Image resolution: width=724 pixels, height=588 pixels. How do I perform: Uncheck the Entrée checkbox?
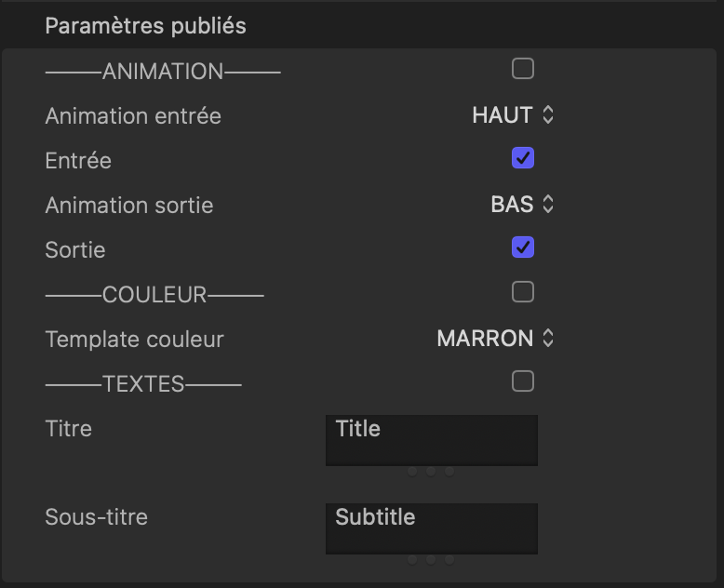point(523,158)
